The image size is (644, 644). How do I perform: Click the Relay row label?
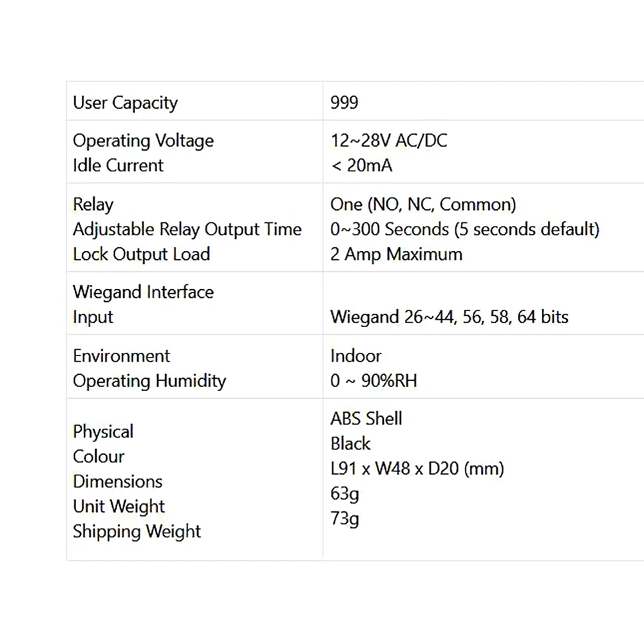coord(93,205)
